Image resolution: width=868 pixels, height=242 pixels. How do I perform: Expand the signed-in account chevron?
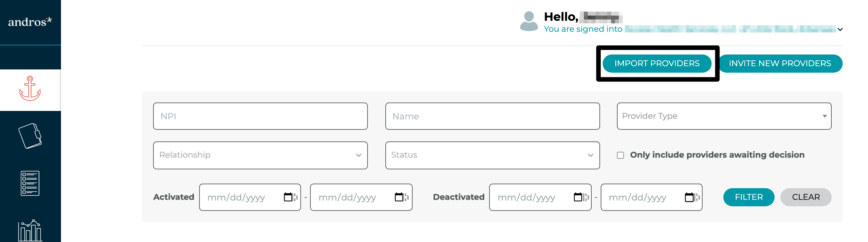pyautogui.click(x=840, y=30)
